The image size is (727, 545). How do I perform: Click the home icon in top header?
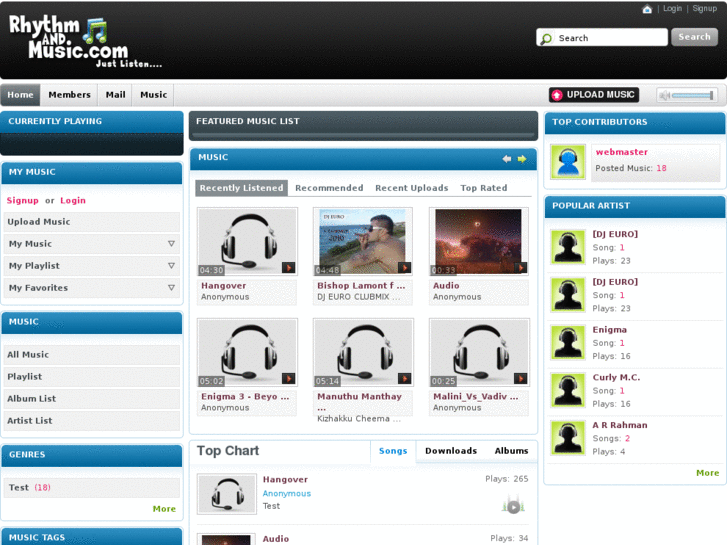[647, 9]
